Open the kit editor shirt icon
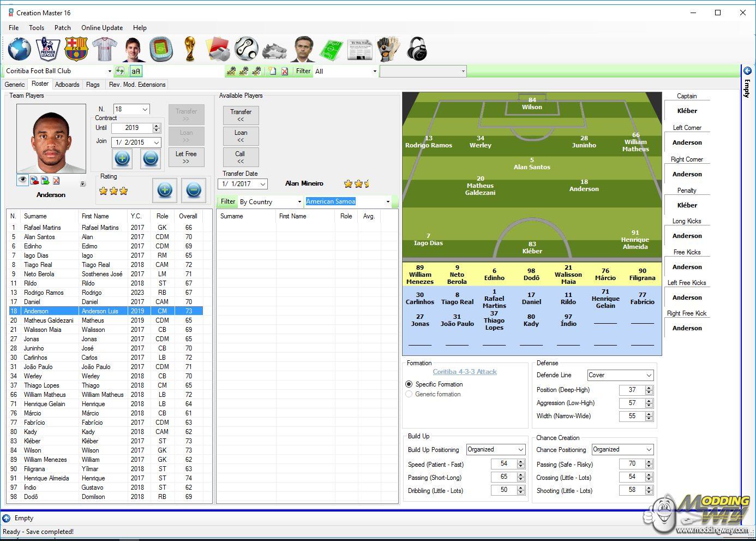This screenshot has width=756, height=541. 104,49
